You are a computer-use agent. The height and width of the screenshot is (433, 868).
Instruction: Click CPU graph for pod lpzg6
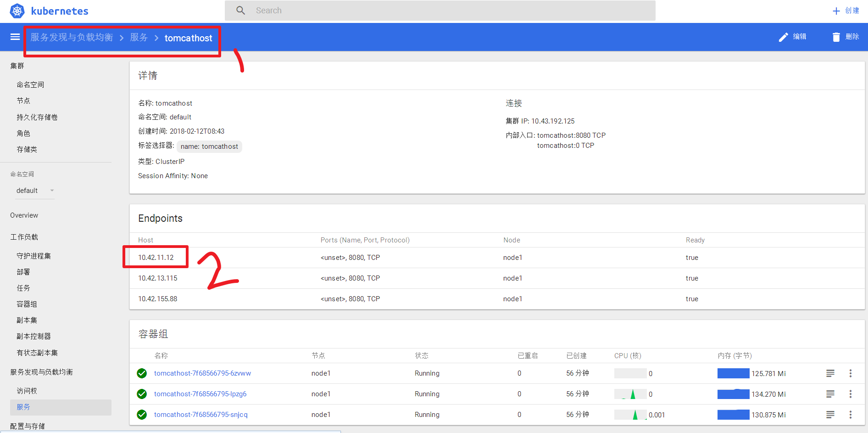tap(630, 394)
